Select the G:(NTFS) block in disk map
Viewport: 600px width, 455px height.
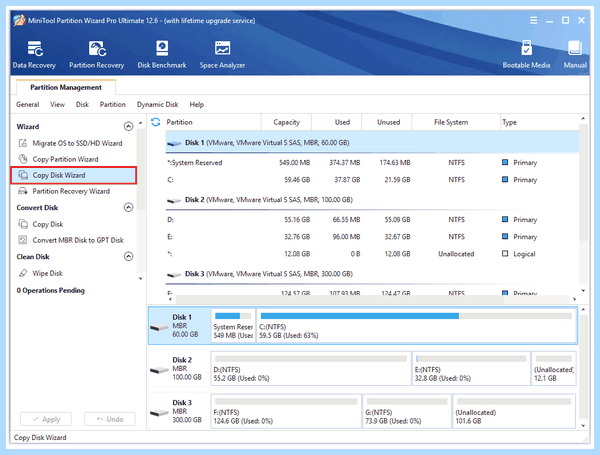click(x=407, y=411)
